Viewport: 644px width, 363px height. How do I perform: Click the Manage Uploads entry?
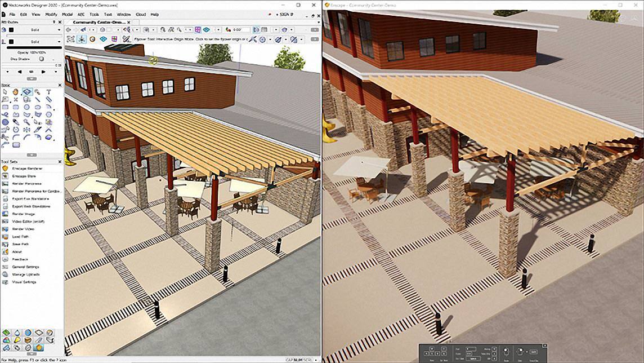26,275
